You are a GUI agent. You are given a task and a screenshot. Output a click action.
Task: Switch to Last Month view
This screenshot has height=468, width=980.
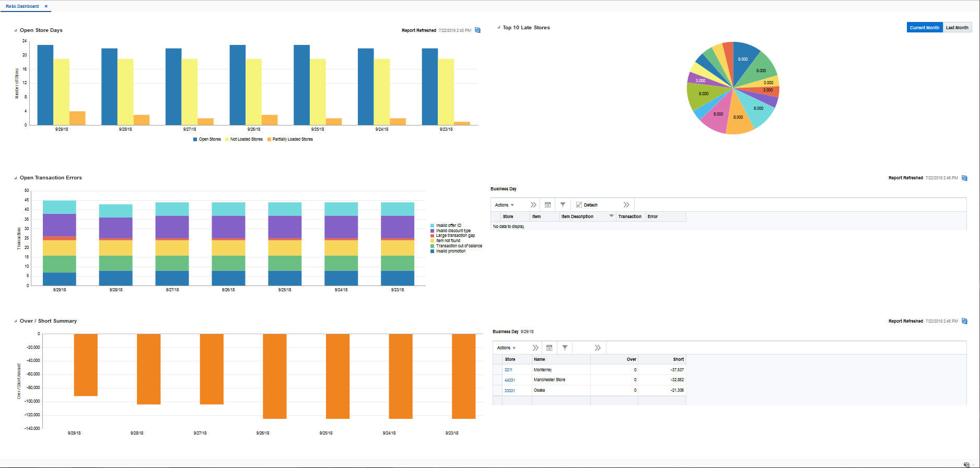click(957, 28)
